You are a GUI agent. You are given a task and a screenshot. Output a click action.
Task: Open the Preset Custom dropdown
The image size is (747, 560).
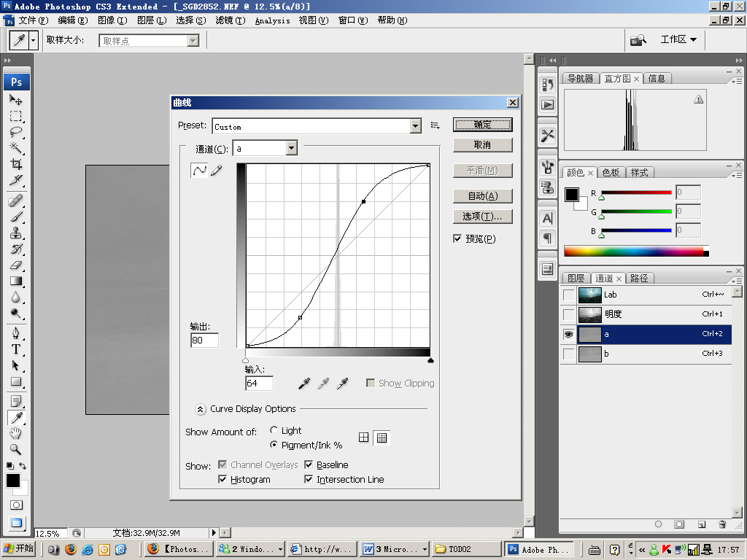tap(416, 126)
